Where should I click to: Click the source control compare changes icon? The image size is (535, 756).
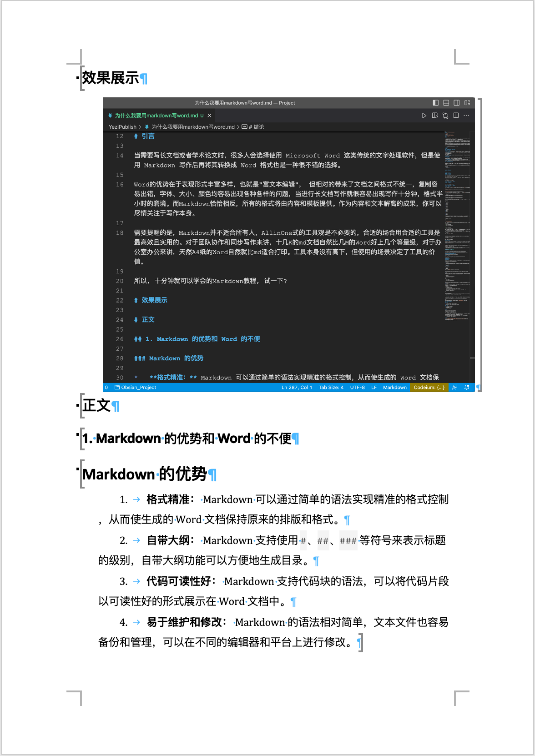(x=445, y=116)
